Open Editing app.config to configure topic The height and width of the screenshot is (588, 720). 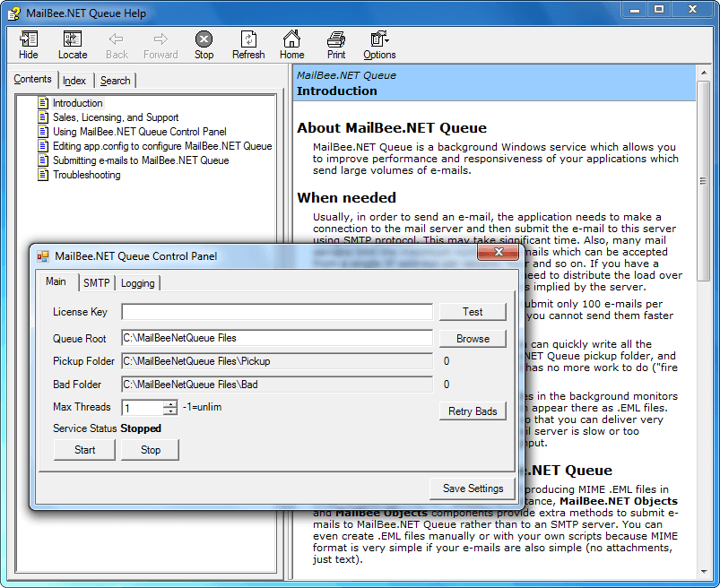click(162, 146)
